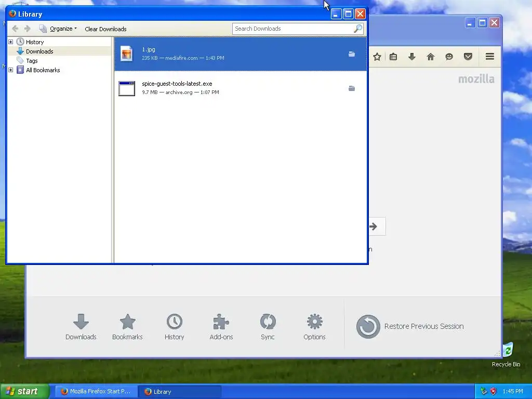Click the Firefox Hello chat smiley icon
532x399 pixels.
[x=449, y=57]
